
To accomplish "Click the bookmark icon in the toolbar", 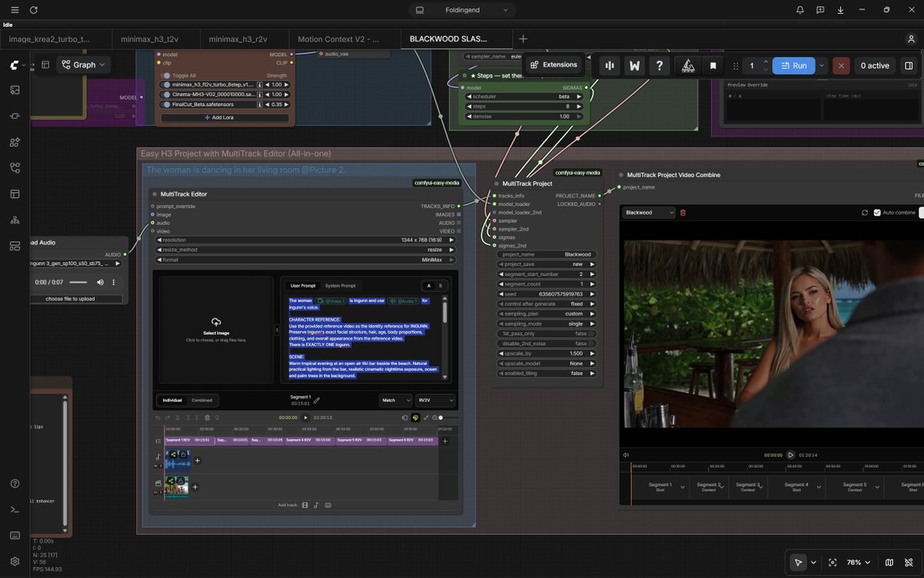I will 713,66.
